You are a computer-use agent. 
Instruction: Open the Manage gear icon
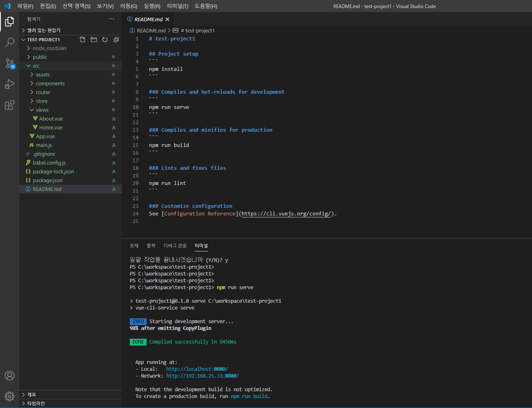(x=10, y=396)
